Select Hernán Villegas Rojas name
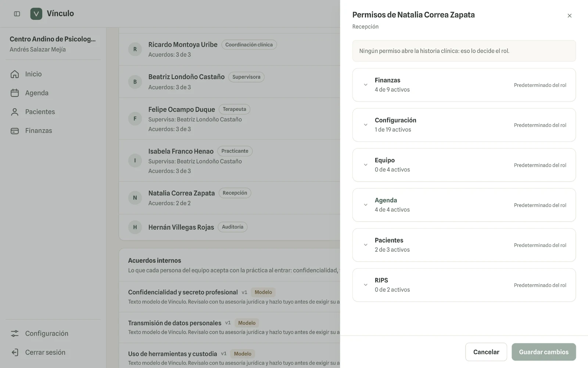588x368 pixels. (x=181, y=227)
